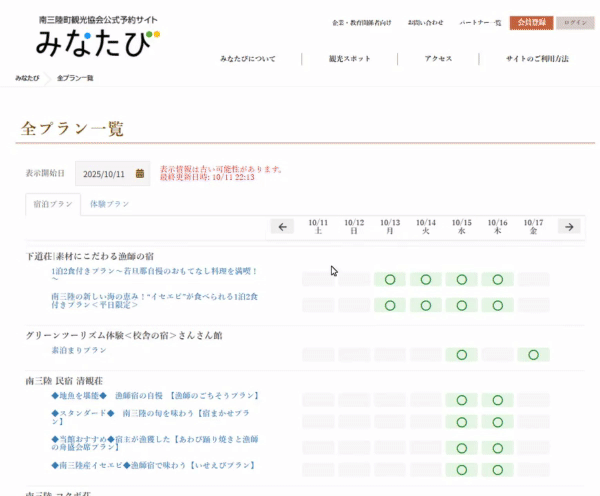Open アクセス menu item
This screenshot has height=496, width=600.
point(438,59)
